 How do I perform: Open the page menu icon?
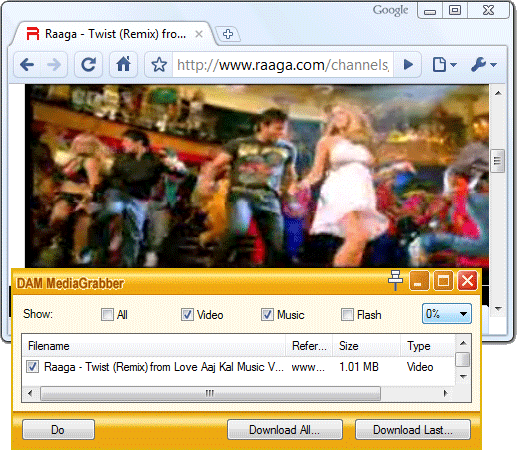click(x=444, y=64)
